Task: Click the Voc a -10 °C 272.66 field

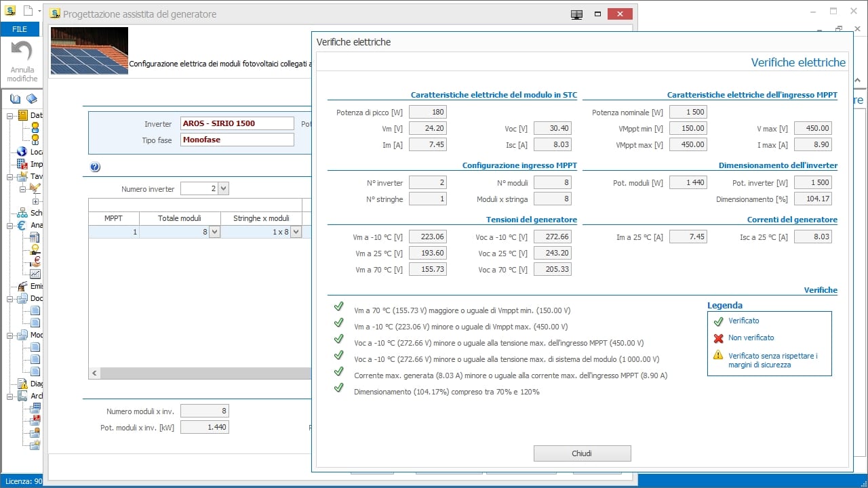Action: (553, 237)
